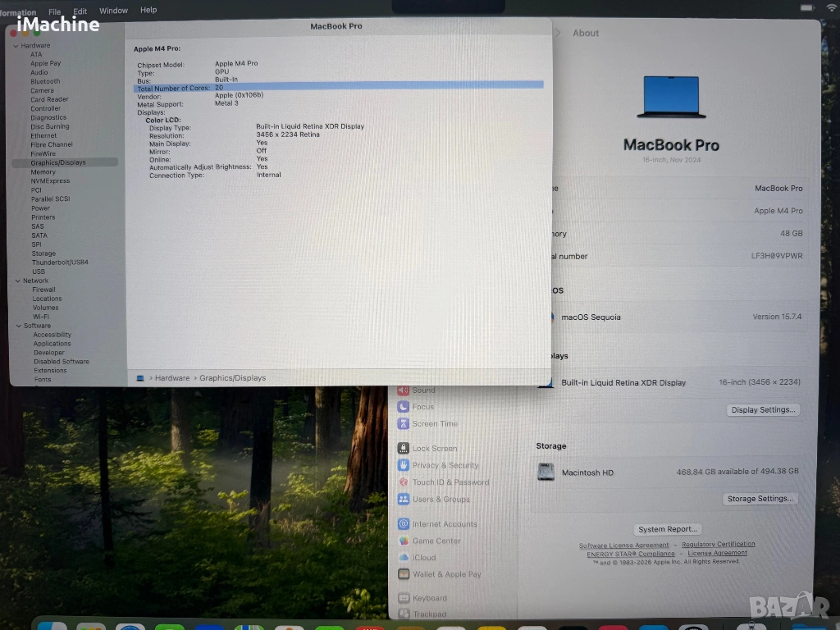
Task: Select Printers in the Hardware list
Action: 43,217
